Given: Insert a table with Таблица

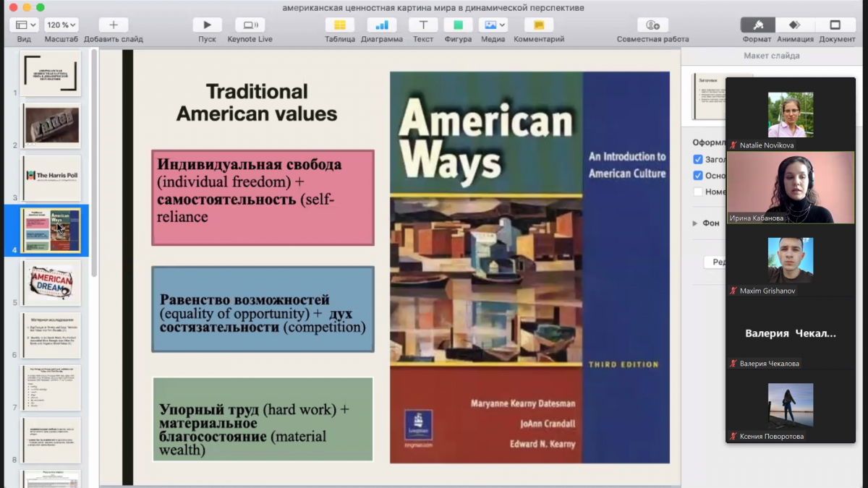Looking at the screenshot, I should point(339,25).
